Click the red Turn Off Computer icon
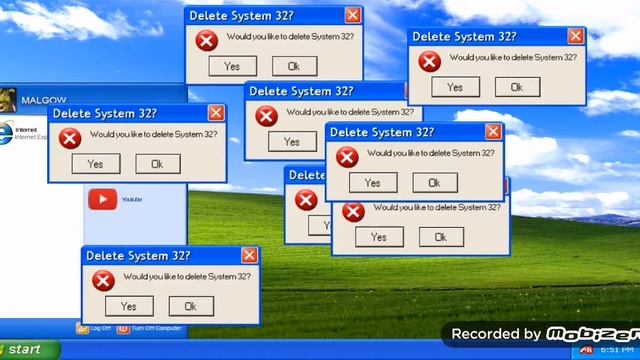The width and height of the screenshot is (640, 360). pos(123,328)
